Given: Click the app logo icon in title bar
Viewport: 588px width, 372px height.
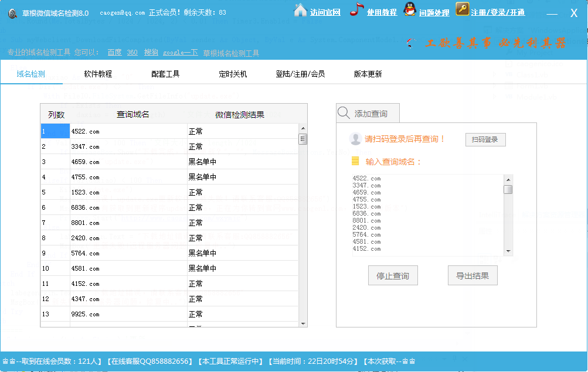Looking at the screenshot, I should (x=12, y=13).
